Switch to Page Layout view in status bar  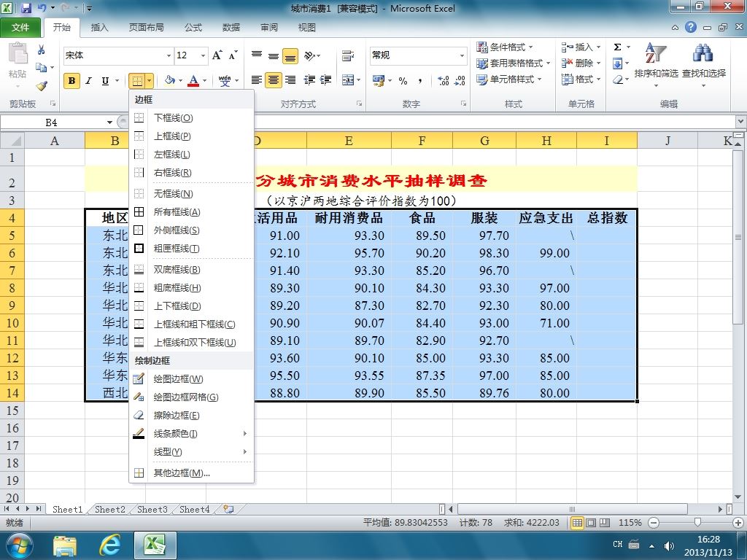pos(591,523)
